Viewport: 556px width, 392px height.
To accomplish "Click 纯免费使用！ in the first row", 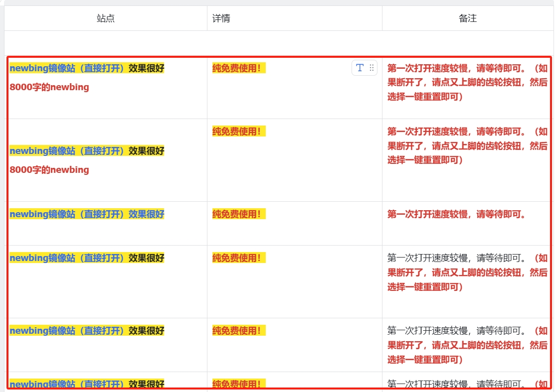I will point(237,68).
